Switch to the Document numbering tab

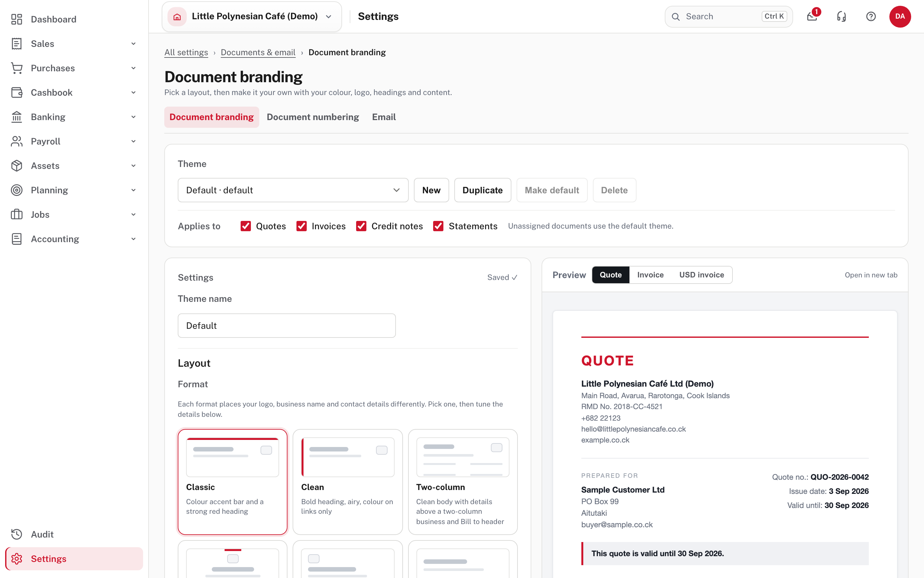click(313, 117)
